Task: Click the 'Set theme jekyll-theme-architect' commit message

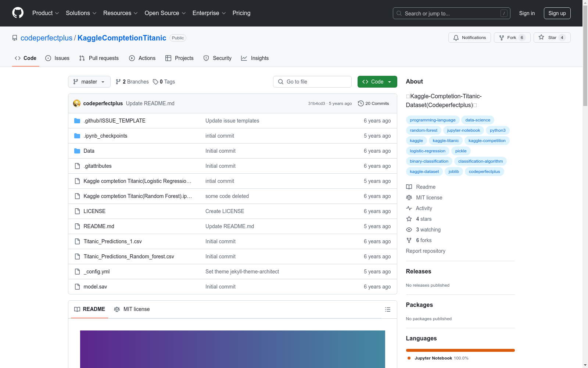Action: pyautogui.click(x=242, y=272)
